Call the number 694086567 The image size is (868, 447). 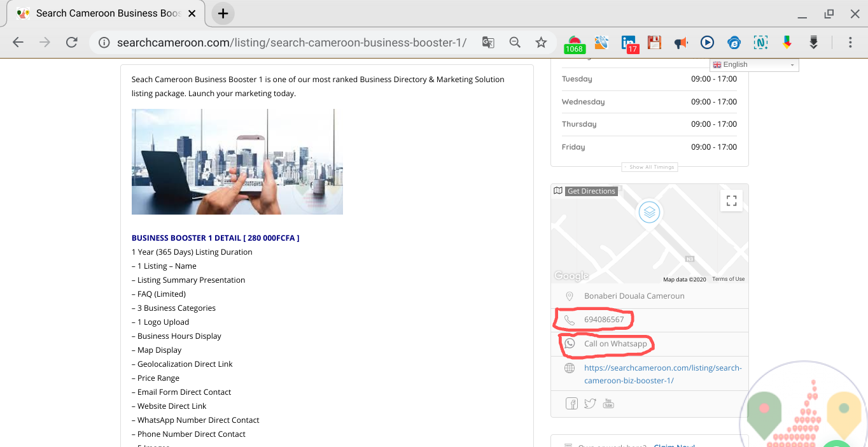pos(604,320)
